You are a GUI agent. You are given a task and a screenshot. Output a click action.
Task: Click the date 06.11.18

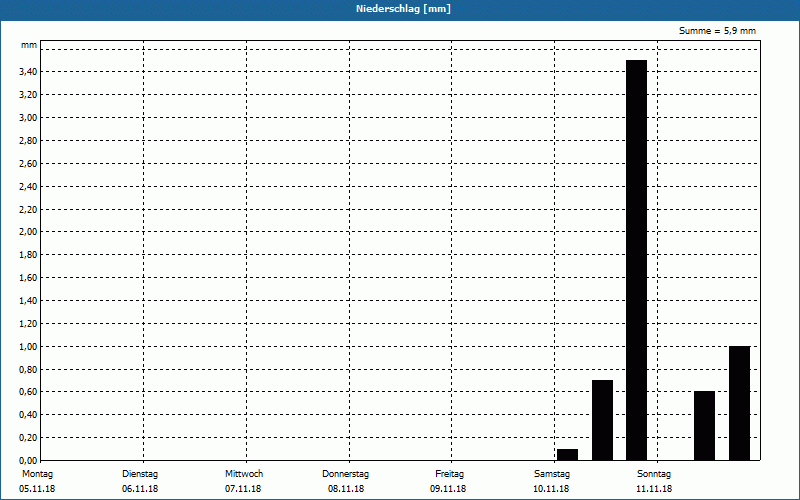(140, 489)
